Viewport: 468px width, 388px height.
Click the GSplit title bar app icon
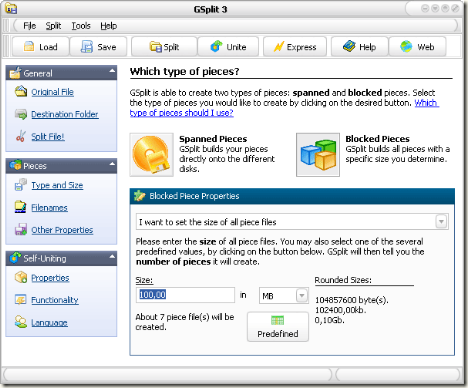click(x=11, y=8)
